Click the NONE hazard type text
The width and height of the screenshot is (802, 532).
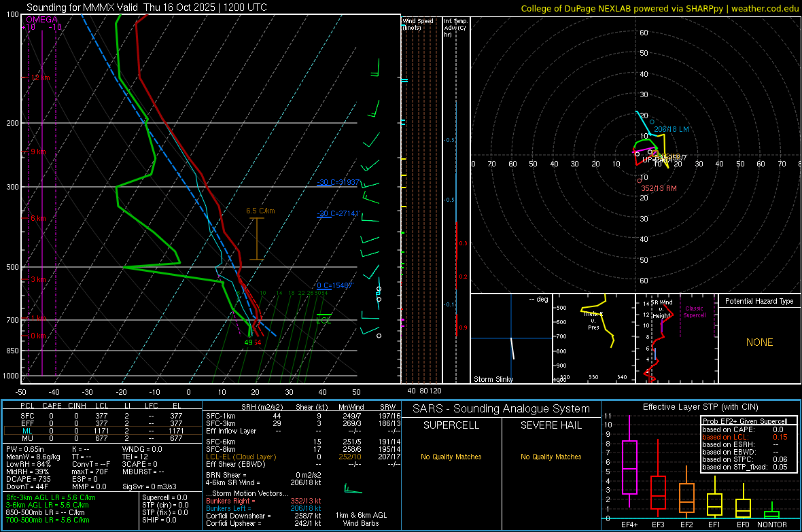(x=760, y=342)
